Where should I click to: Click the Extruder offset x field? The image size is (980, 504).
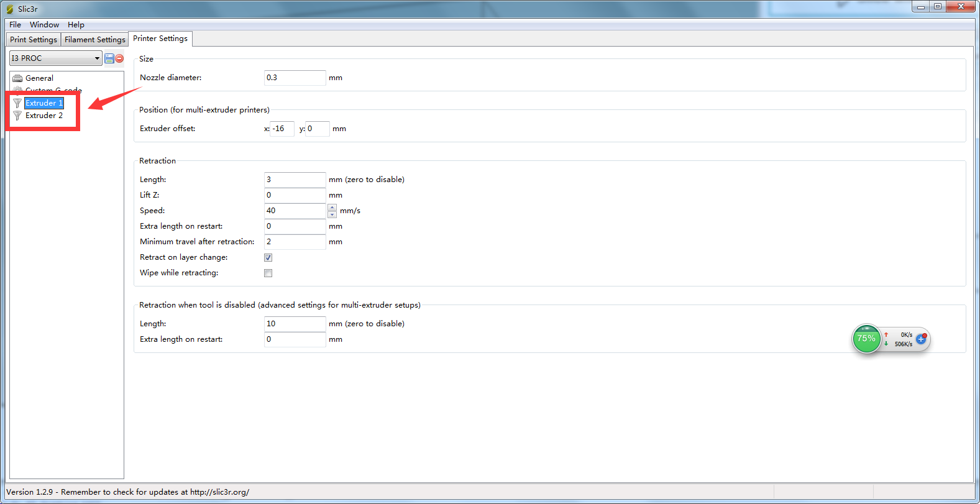282,129
